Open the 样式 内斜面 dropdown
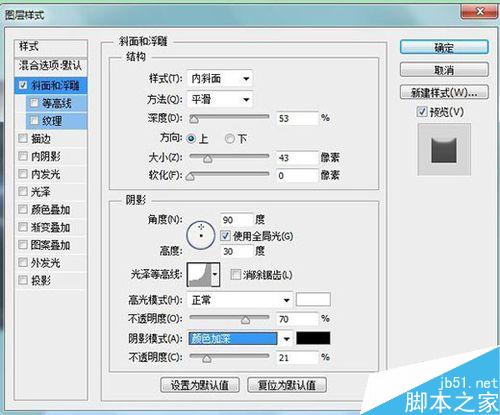Screen dimensions: 500x415 [220, 79]
